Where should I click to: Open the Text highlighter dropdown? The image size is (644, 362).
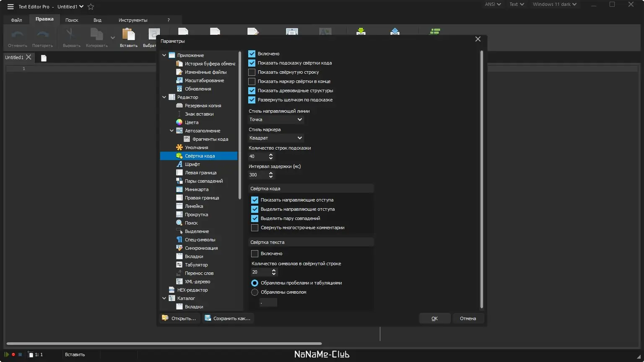(517, 4)
